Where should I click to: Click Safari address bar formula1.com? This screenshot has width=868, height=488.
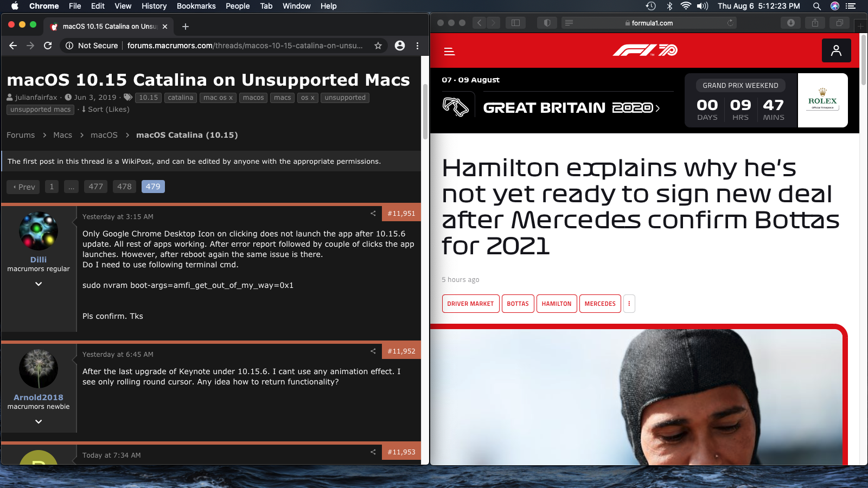[649, 23]
